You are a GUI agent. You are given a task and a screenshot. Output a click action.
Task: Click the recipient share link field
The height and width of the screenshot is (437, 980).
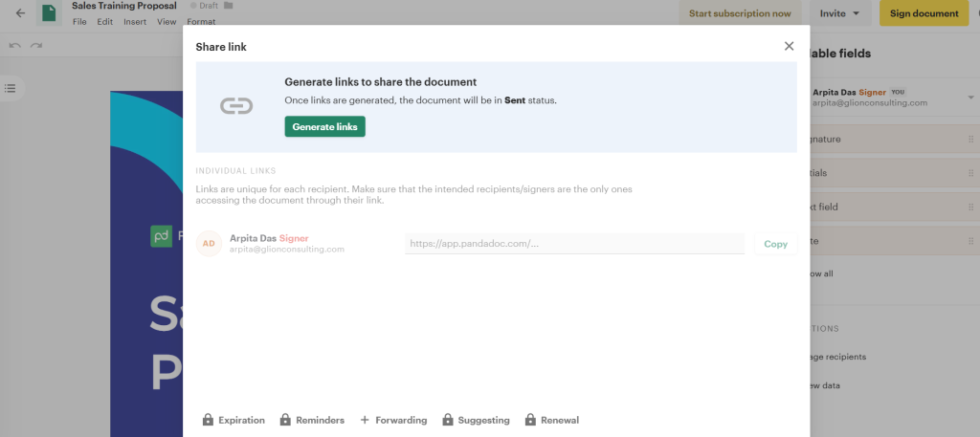point(574,244)
